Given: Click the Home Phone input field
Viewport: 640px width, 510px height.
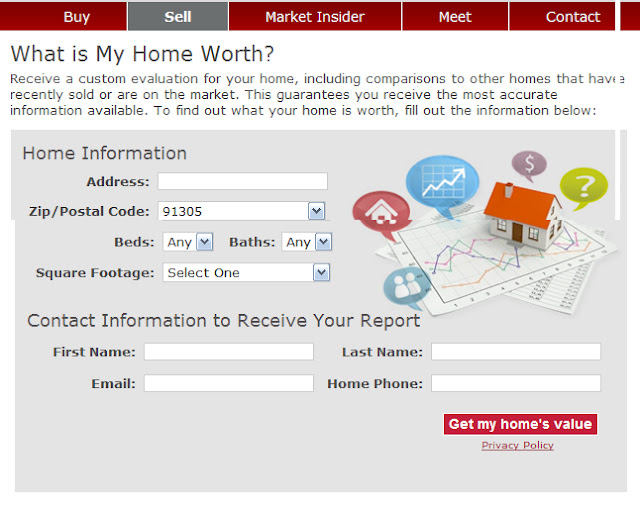Looking at the screenshot, I should 516,383.
